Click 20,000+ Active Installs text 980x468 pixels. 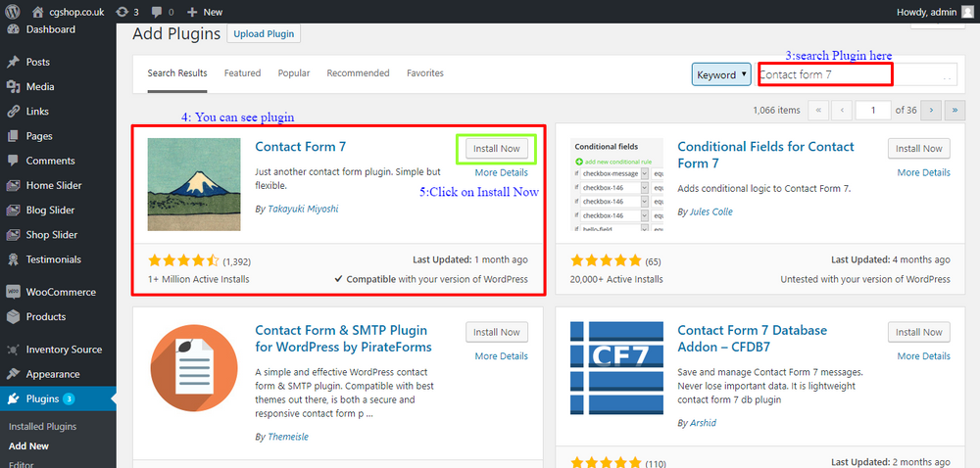point(616,279)
